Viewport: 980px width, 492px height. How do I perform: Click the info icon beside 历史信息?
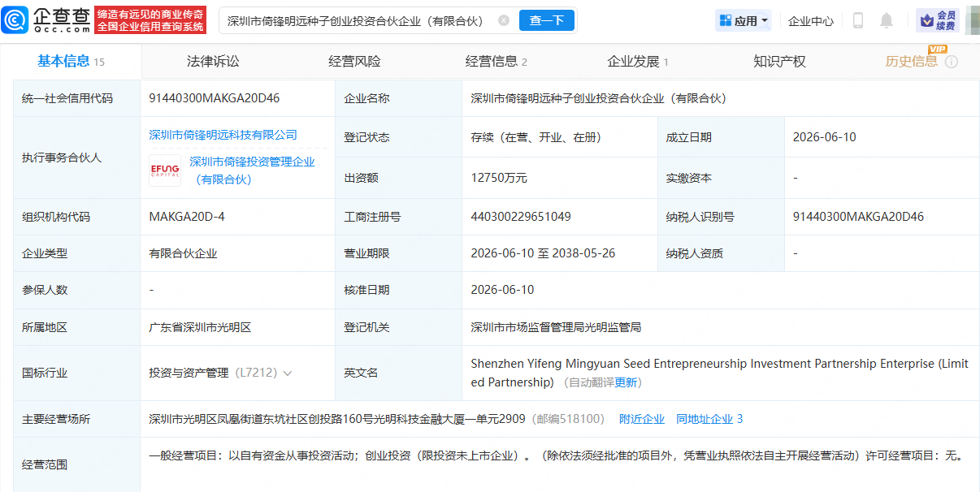click(951, 62)
